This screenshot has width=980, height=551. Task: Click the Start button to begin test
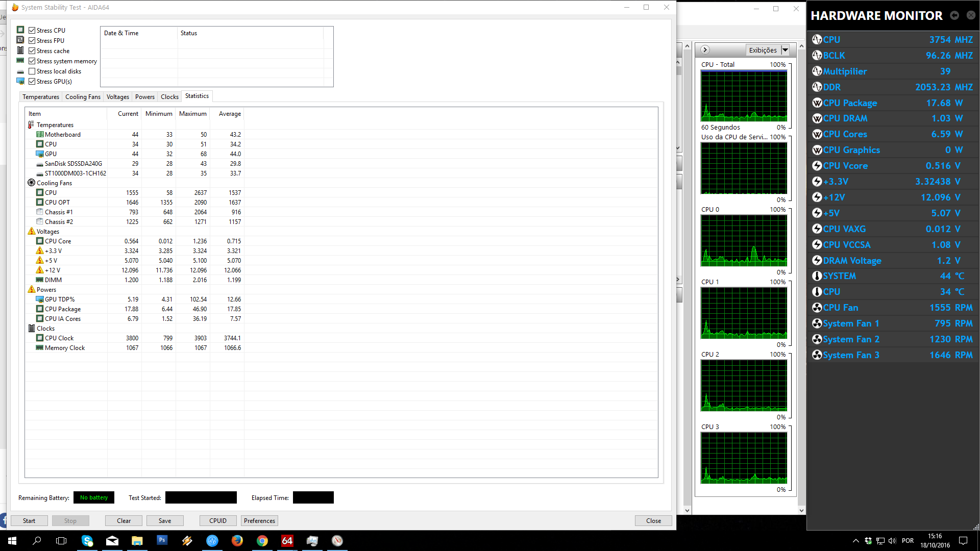tap(29, 521)
